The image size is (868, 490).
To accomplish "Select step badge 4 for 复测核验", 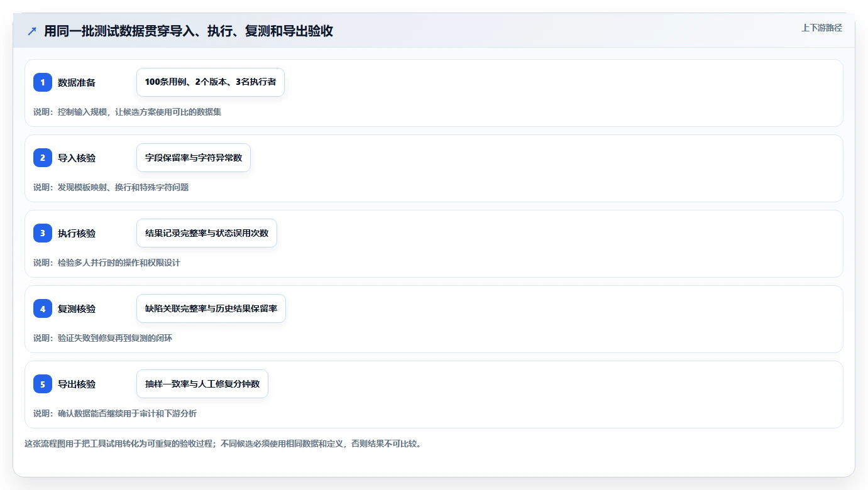I will point(43,308).
